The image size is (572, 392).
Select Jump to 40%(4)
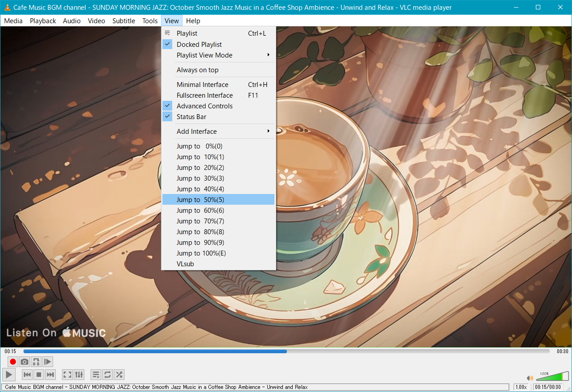pos(218,189)
